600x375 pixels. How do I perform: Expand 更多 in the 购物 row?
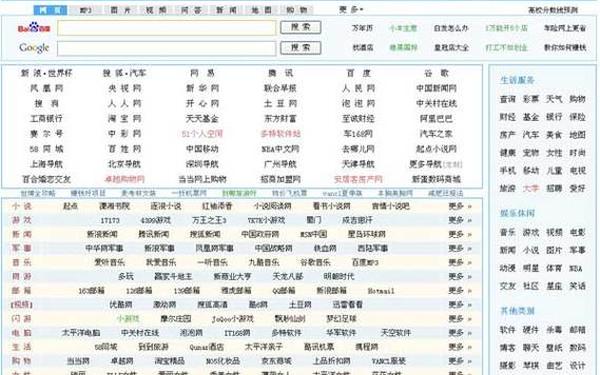460,361
